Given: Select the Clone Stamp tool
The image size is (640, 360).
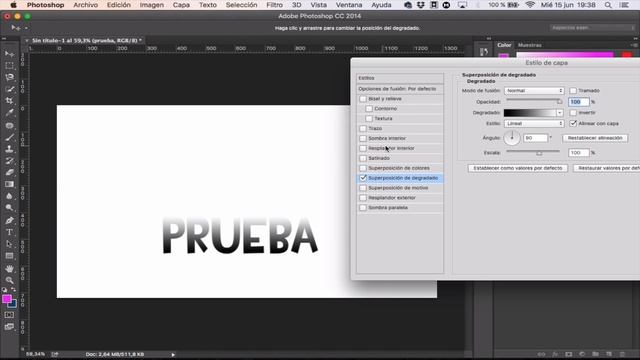Looking at the screenshot, I should coord(9,149).
